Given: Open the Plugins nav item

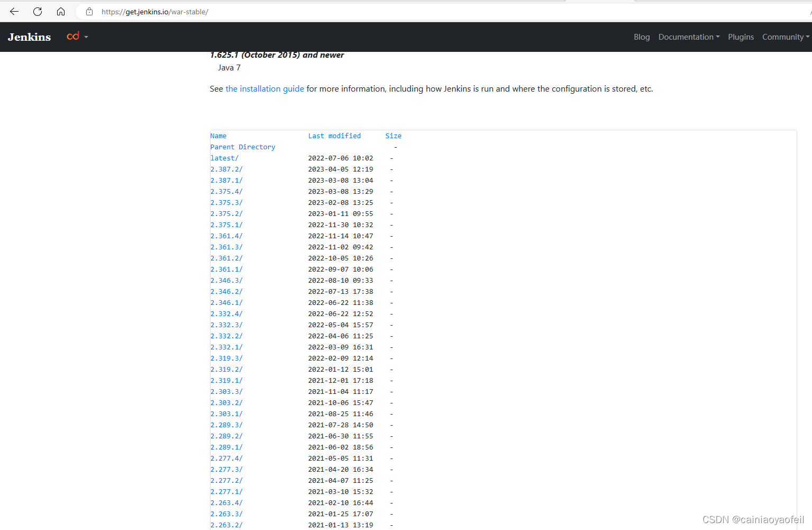Looking at the screenshot, I should pyautogui.click(x=741, y=37).
